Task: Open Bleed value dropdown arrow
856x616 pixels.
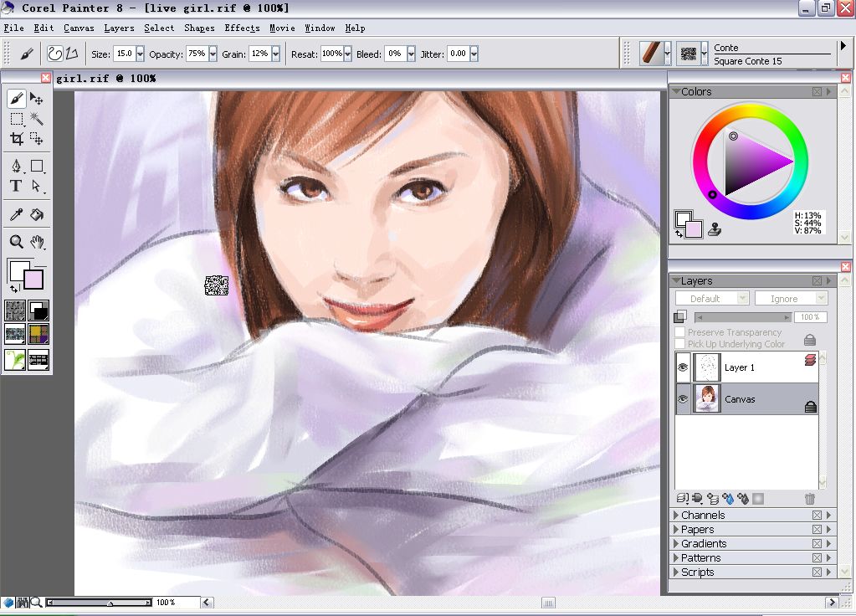Action: [x=411, y=54]
